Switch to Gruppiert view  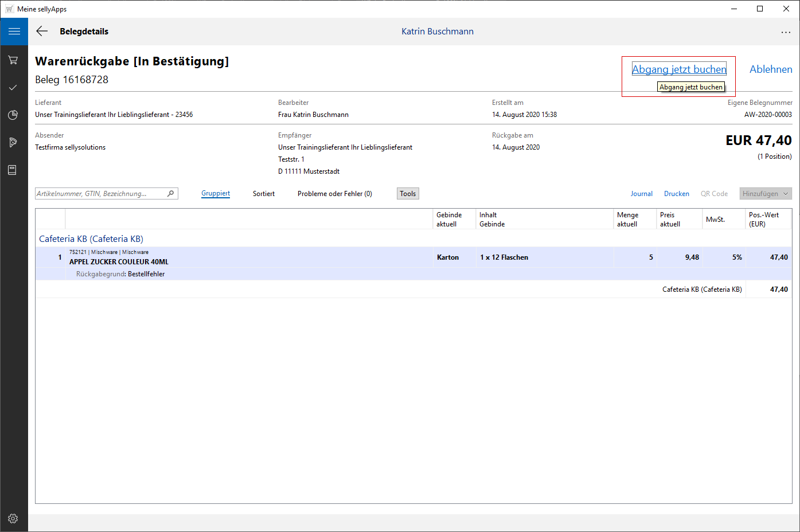(216, 194)
